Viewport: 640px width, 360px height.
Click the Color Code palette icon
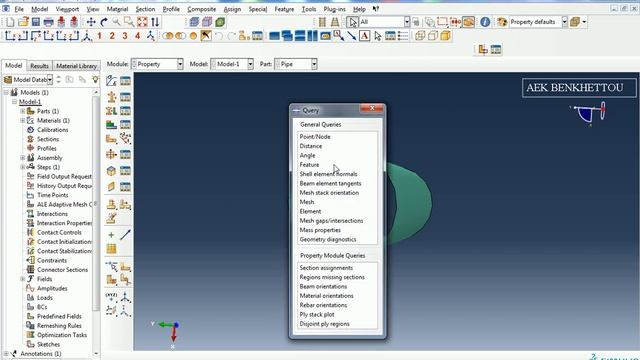coord(502,22)
